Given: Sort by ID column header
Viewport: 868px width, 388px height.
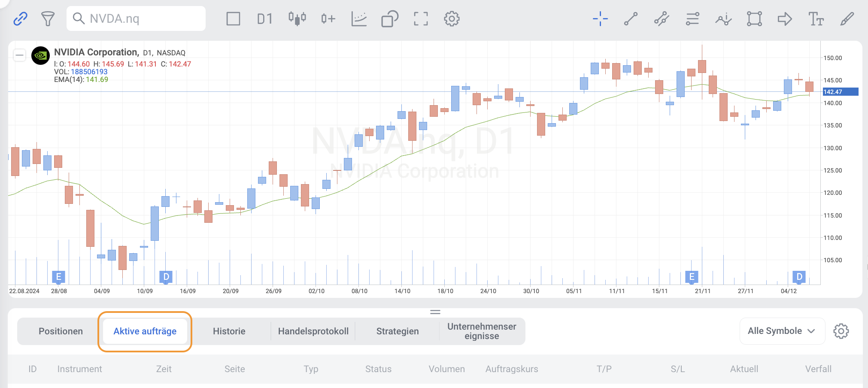Looking at the screenshot, I should [33, 369].
